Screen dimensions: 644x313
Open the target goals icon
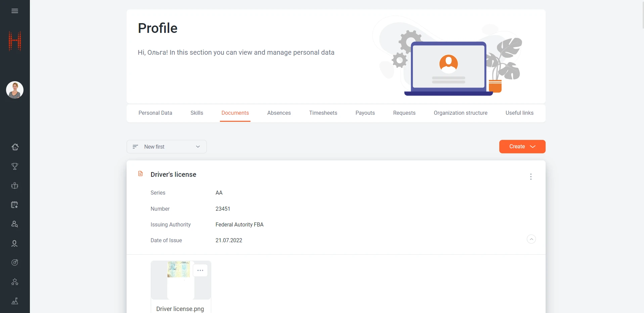(x=15, y=262)
